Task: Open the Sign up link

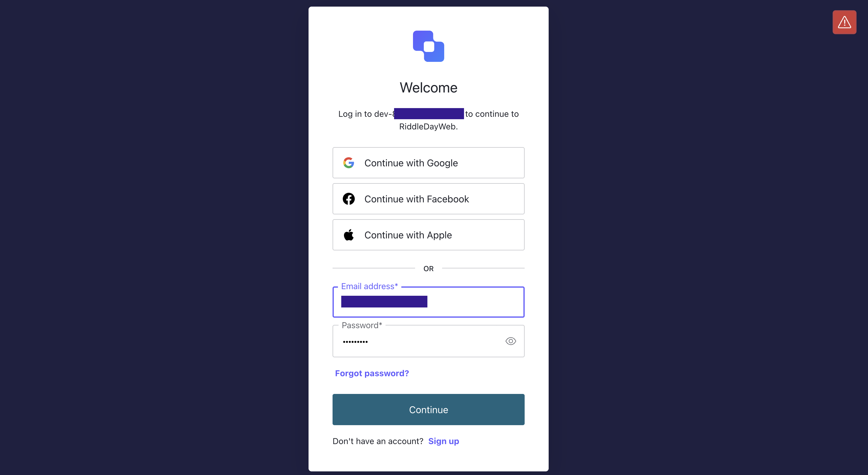Action: [443, 441]
